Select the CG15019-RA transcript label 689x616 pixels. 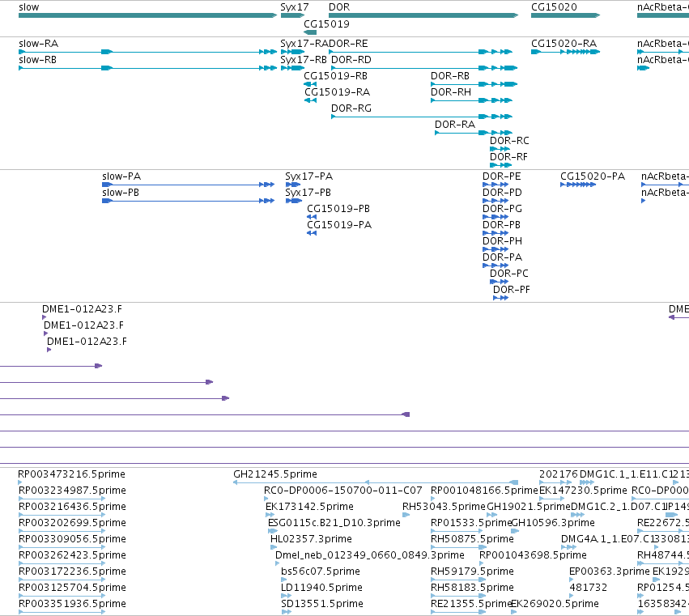[x=337, y=92]
